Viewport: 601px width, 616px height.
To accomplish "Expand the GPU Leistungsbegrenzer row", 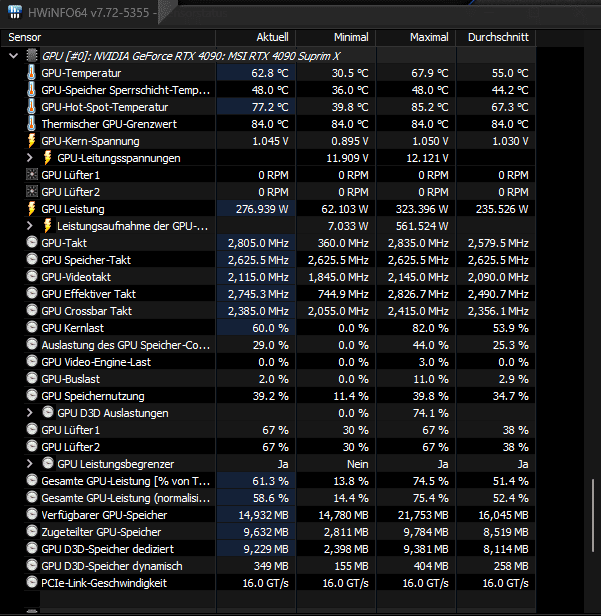I will pyautogui.click(x=29, y=464).
